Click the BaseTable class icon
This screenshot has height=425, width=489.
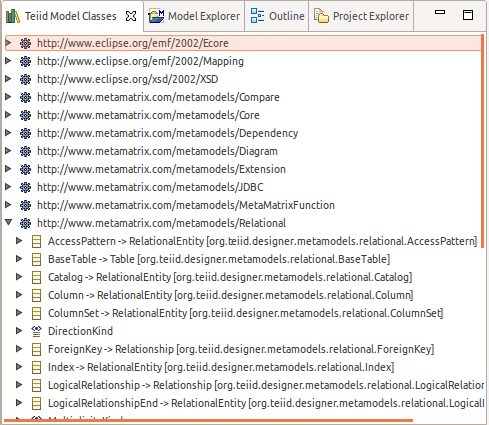tap(36, 259)
